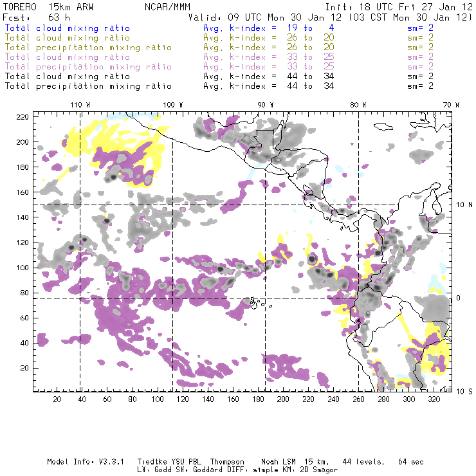Click the '90 W' longitude label
The height and width of the screenshot is (476, 476).
(x=266, y=105)
